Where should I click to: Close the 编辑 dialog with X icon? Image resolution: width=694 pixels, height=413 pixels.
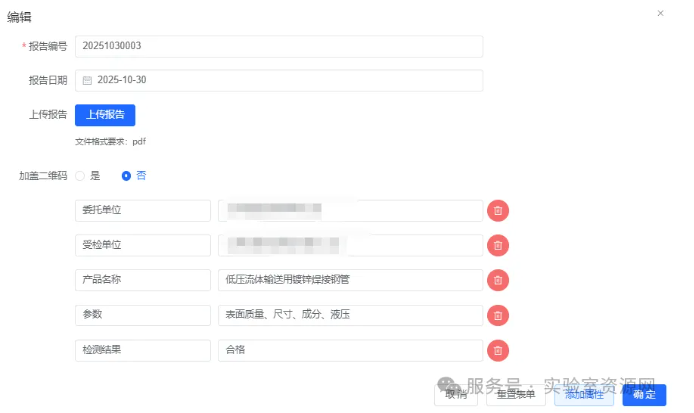pyautogui.click(x=660, y=13)
